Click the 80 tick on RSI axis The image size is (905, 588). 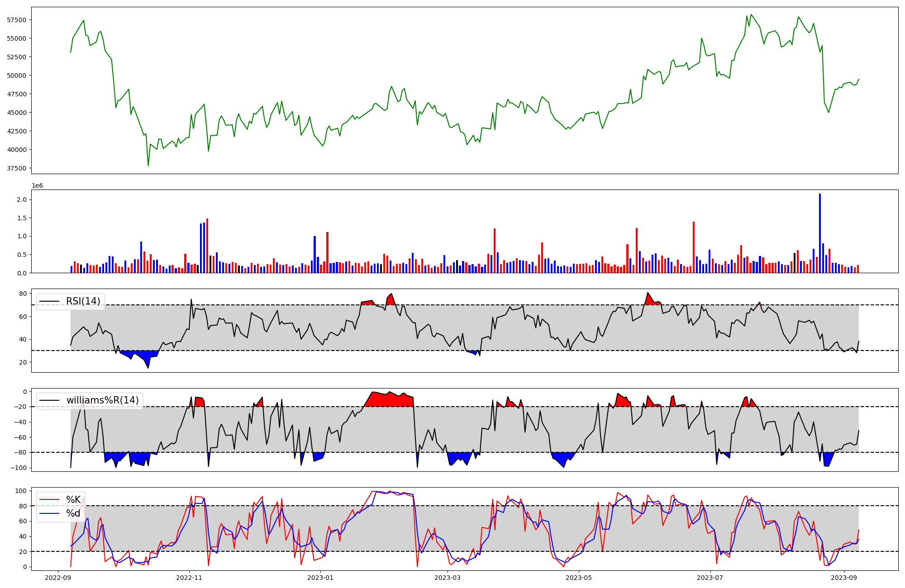pos(23,294)
